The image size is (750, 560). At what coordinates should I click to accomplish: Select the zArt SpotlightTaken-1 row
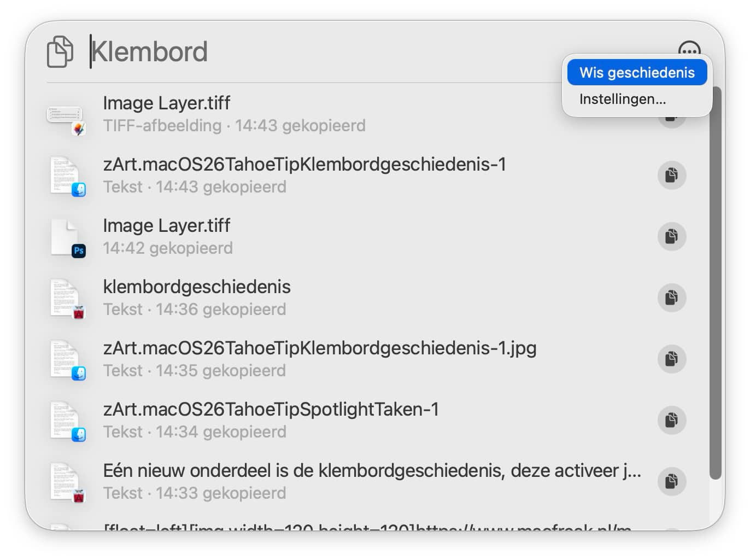click(328, 420)
